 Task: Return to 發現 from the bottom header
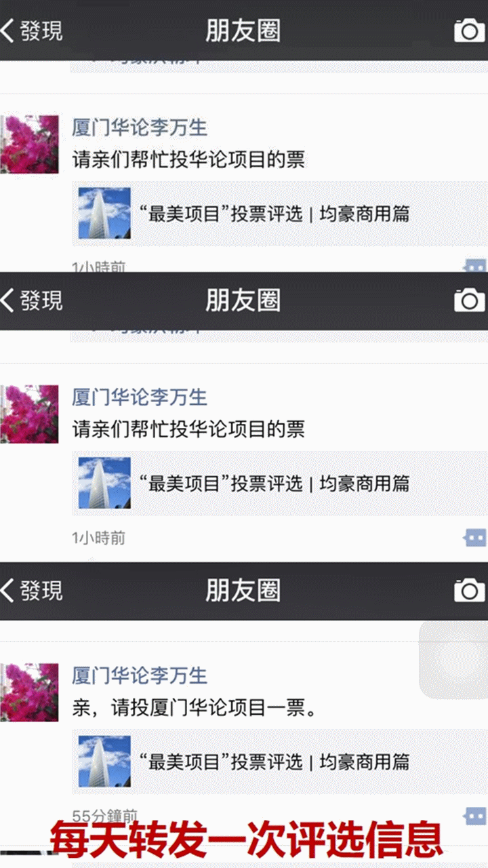[x=32, y=590]
